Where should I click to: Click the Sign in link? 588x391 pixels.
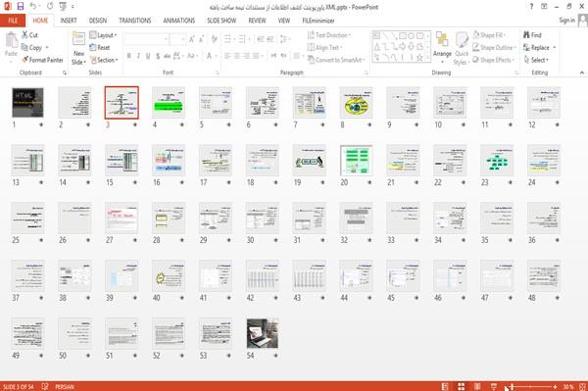tap(566, 20)
